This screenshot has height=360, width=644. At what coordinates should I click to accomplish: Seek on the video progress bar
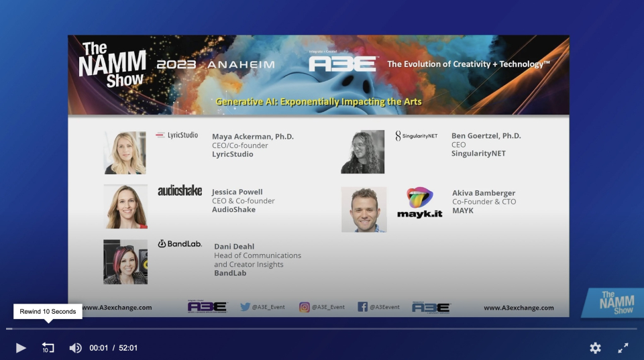pyautogui.click(x=322, y=328)
